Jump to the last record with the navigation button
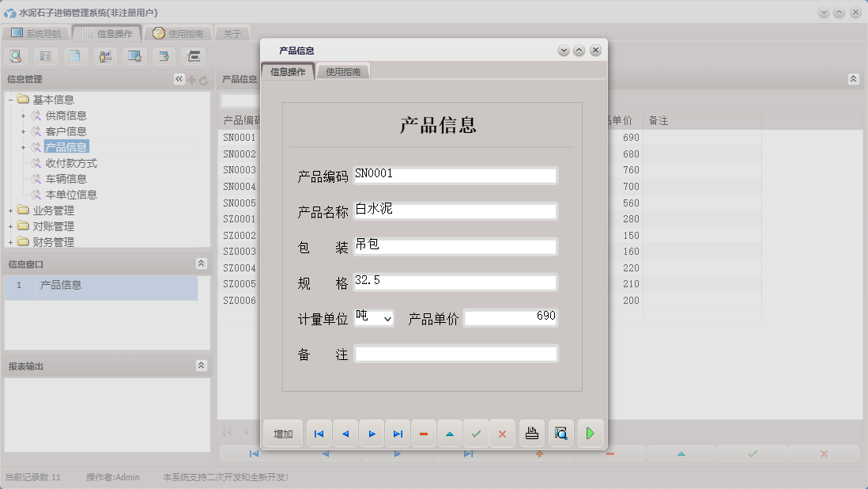This screenshot has width=868, height=489. click(398, 433)
